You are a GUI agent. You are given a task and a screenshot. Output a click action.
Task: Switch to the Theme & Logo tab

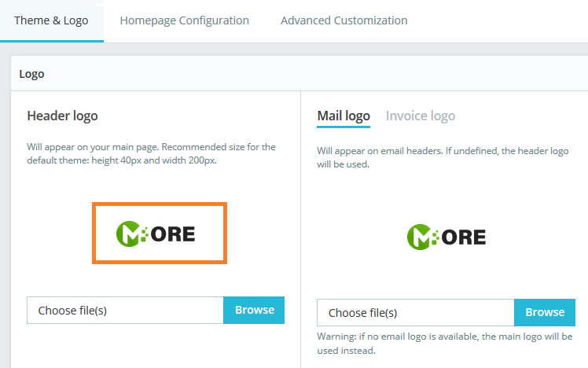(x=51, y=20)
